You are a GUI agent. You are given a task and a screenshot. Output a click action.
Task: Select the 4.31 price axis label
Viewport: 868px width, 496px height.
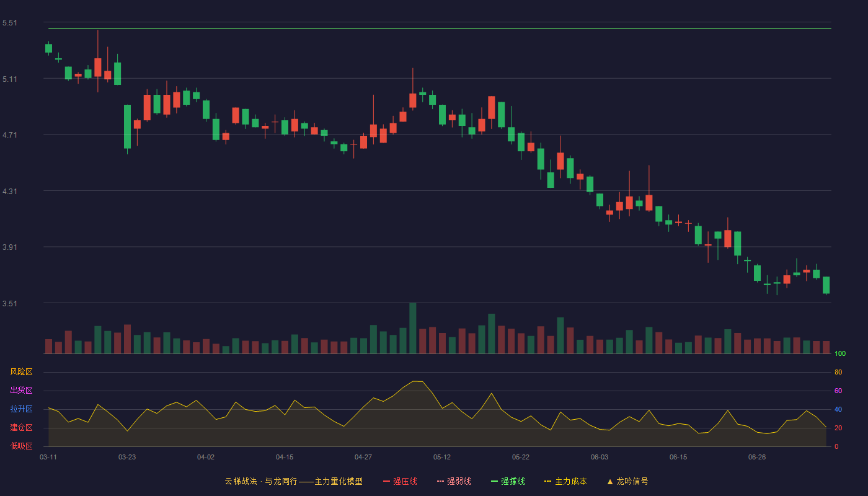pyautogui.click(x=10, y=192)
